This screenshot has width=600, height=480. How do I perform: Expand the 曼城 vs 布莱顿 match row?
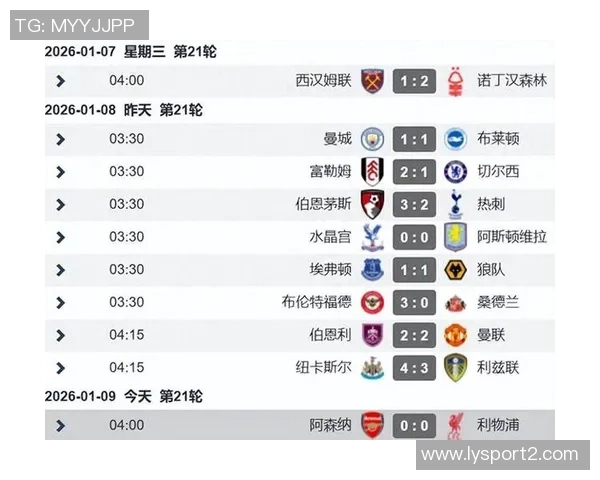(x=61, y=139)
